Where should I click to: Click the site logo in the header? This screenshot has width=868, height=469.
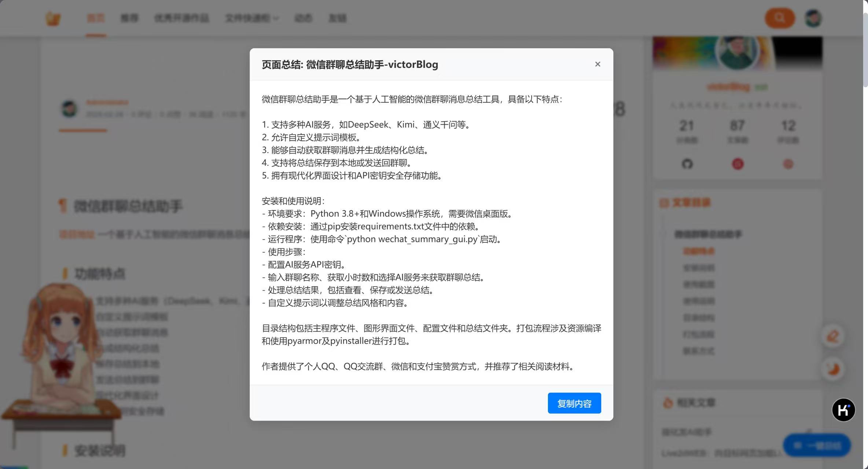click(53, 18)
